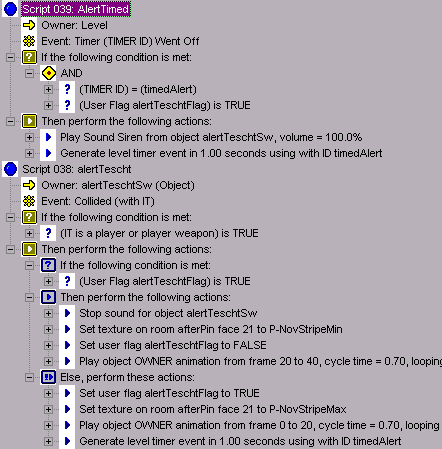
Task: Expand the (TIMER ID) = (timedAlert) condition
Action: 48,89
